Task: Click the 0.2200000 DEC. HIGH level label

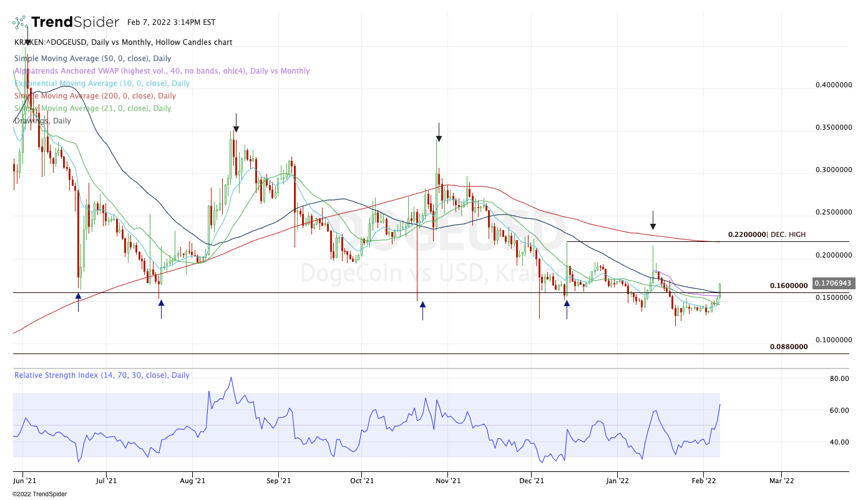Action: (766, 234)
